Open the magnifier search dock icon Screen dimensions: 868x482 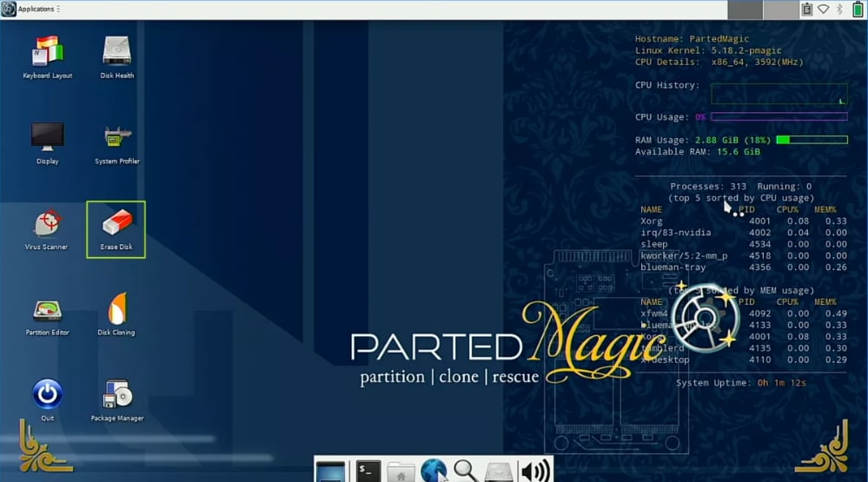point(466,471)
